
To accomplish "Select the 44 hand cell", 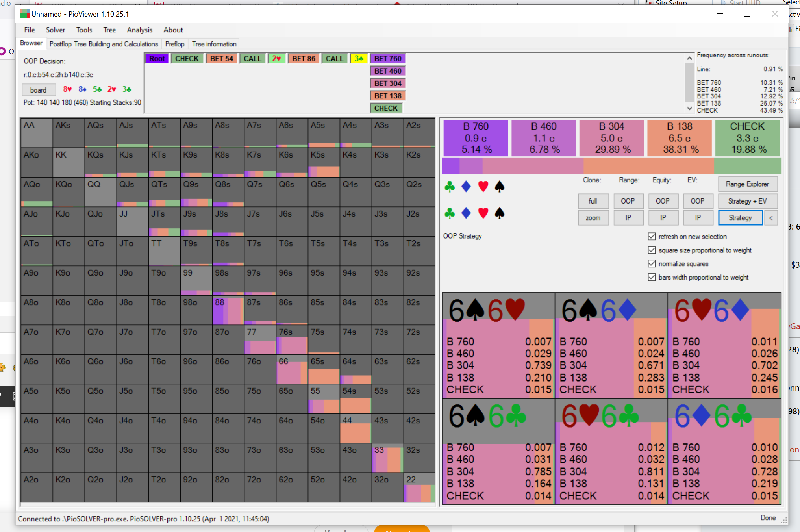I will coord(356,428).
